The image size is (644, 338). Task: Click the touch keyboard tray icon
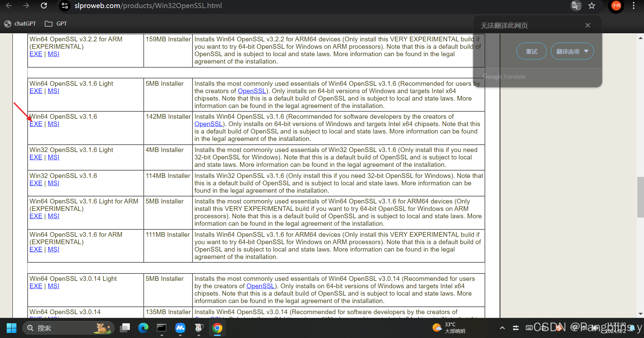(x=529, y=328)
